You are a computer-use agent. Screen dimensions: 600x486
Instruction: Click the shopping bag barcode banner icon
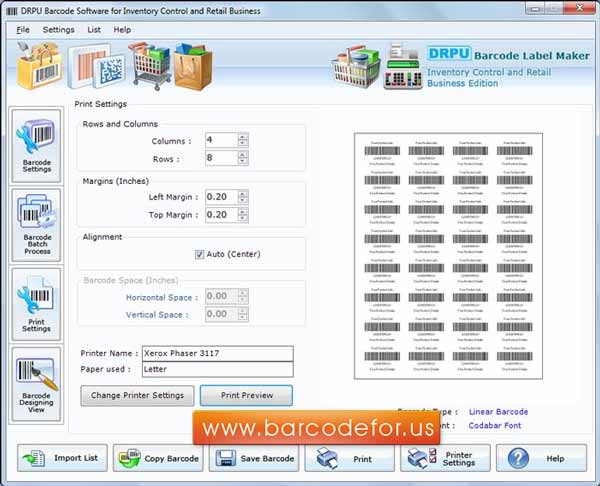click(40, 66)
